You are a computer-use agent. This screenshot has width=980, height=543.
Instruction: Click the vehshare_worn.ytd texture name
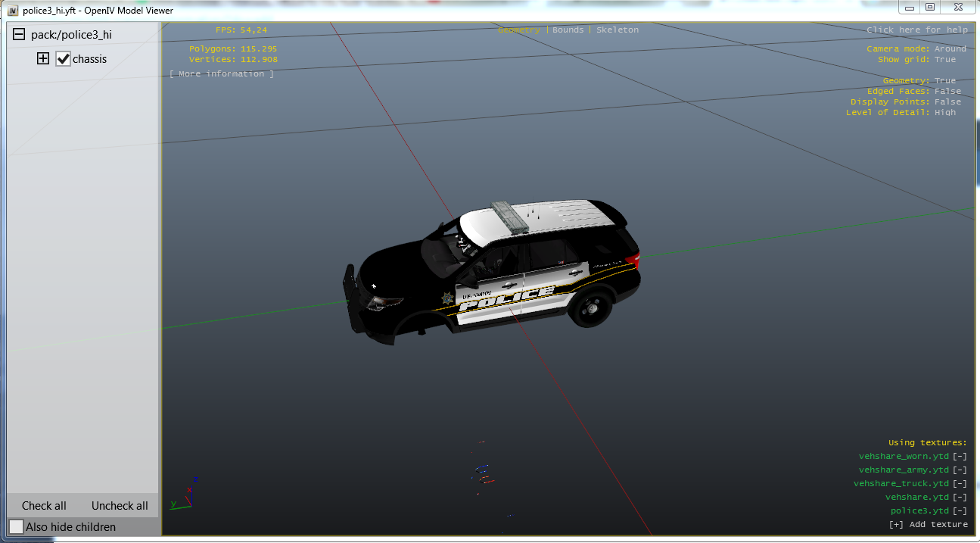coord(904,457)
